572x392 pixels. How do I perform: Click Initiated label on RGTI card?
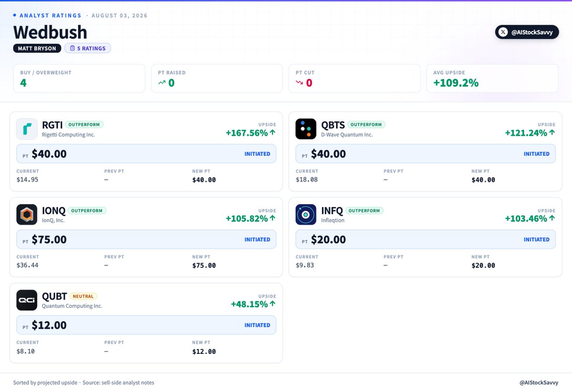[x=257, y=154]
